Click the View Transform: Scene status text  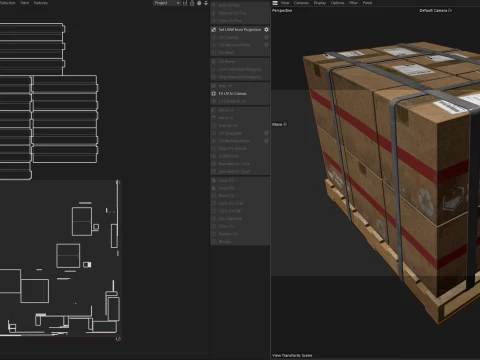pyautogui.click(x=292, y=355)
